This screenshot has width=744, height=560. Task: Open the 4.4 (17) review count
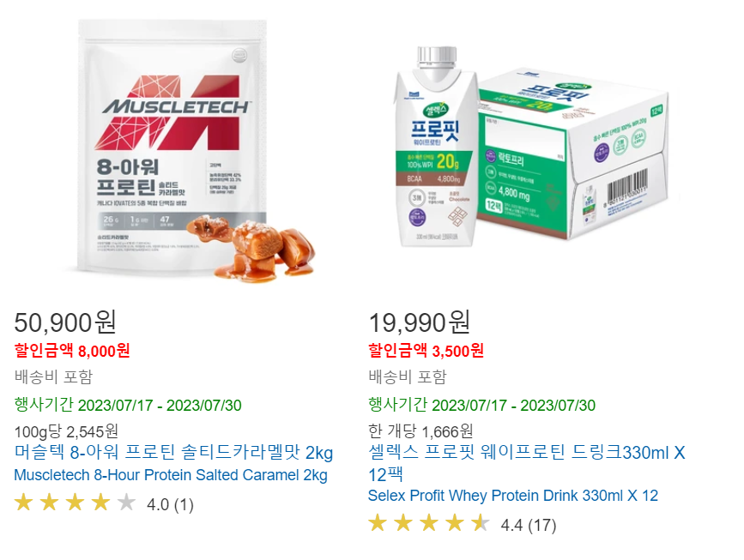(x=529, y=525)
